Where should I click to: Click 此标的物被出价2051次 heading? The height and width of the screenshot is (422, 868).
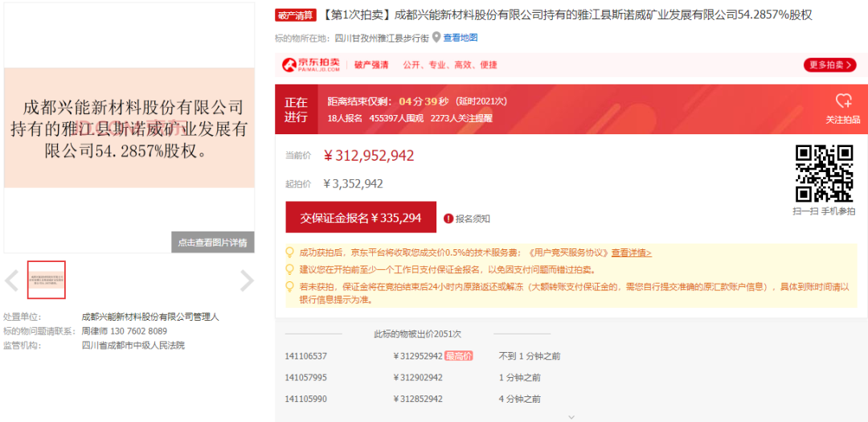(x=418, y=334)
